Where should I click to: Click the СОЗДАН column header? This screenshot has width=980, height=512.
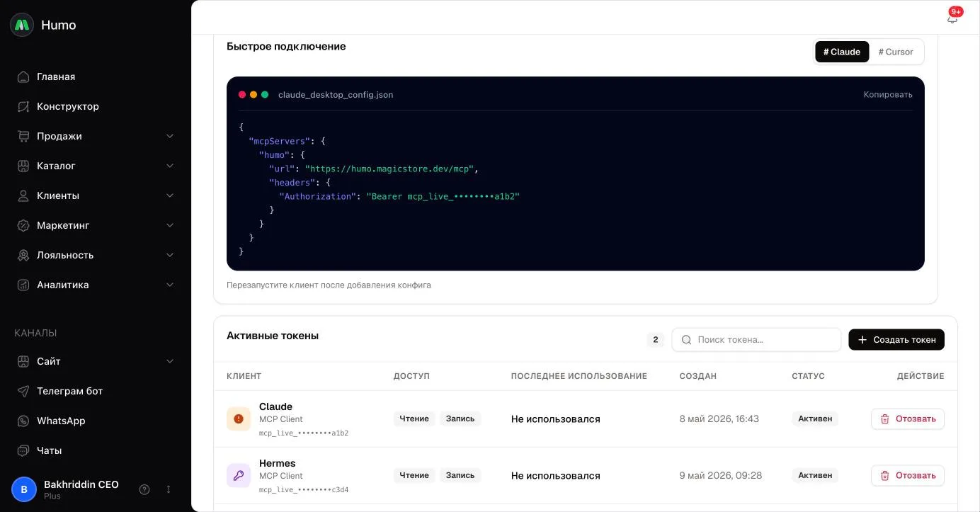point(697,376)
